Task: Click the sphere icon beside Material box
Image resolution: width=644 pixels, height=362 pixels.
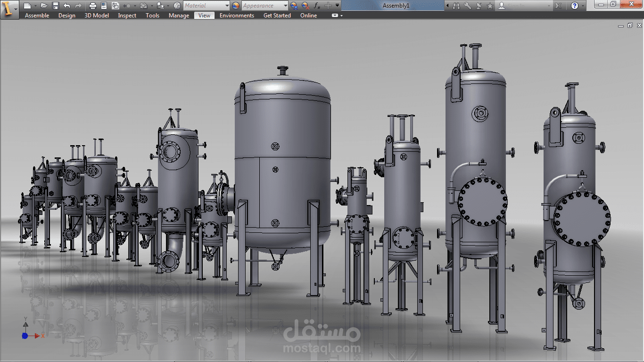Action: click(177, 6)
